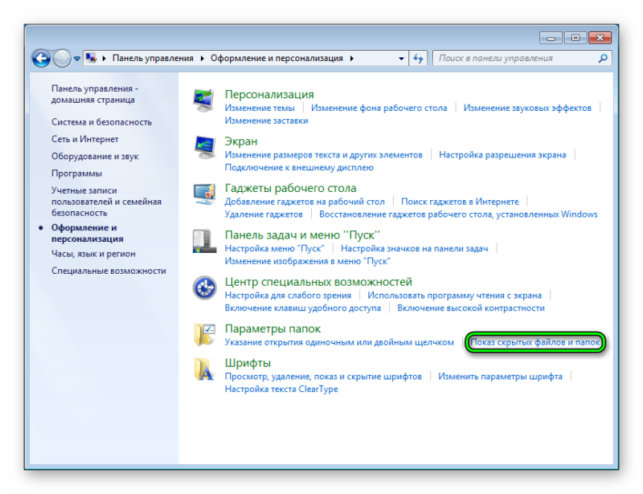Click the greyed Forward arrow button
This screenshot has width=643, height=494.
point(62,58)
